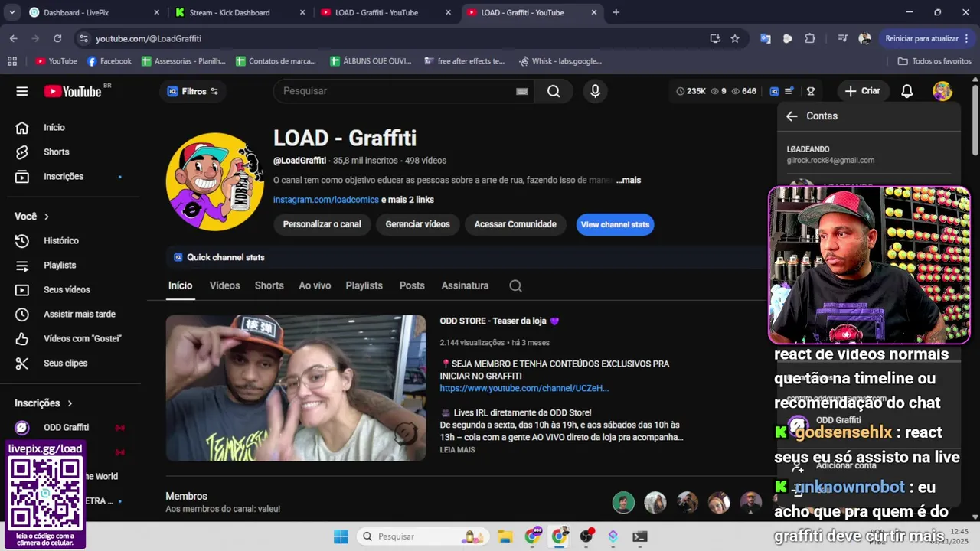Click the search magnifier button
The height and width of the screenshot is (551, 980).
554,91
